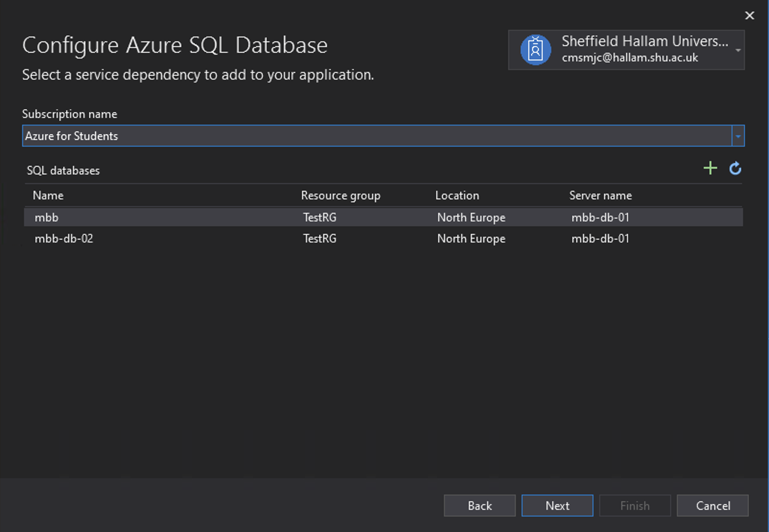This screenshot has width=769, height=532.
Task: Click the green plus to add a database
Action: pos(710,168)
